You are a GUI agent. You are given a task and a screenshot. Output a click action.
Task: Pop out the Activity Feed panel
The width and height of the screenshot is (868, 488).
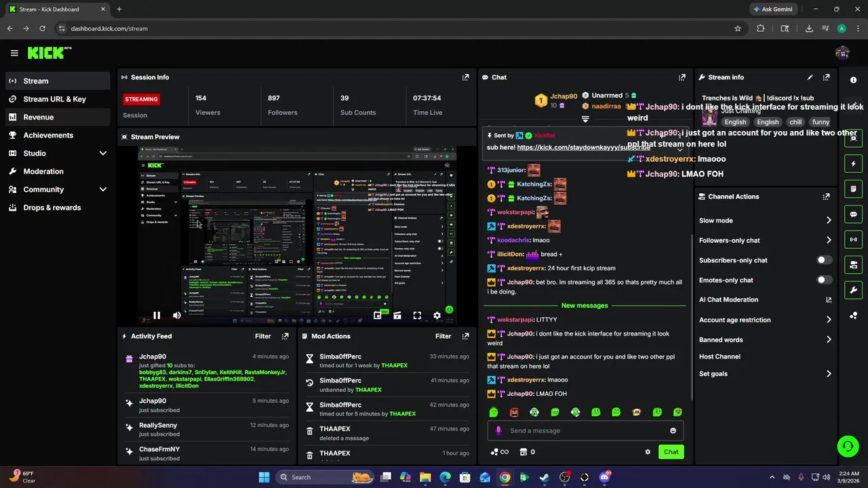coord(285,336)
